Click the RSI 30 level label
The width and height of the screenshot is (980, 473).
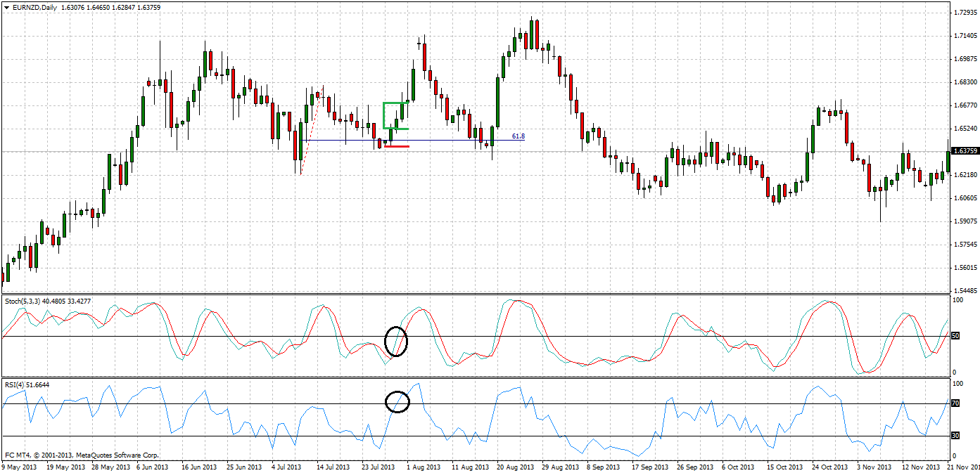click(x=955, y=436)
